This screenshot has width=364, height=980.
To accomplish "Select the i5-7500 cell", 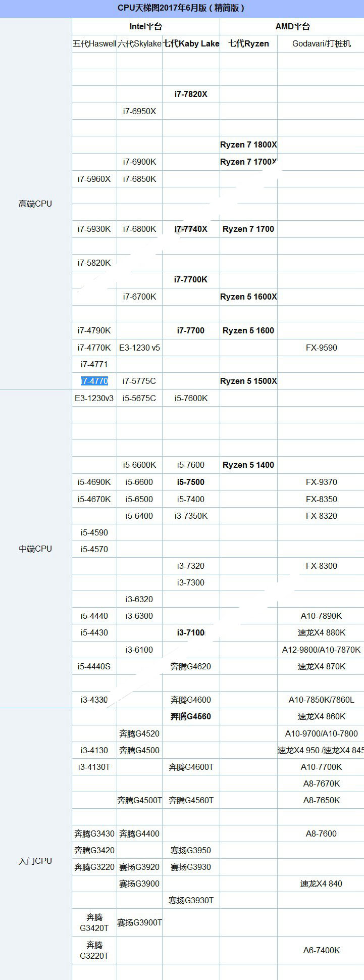I will coord(191,482).
